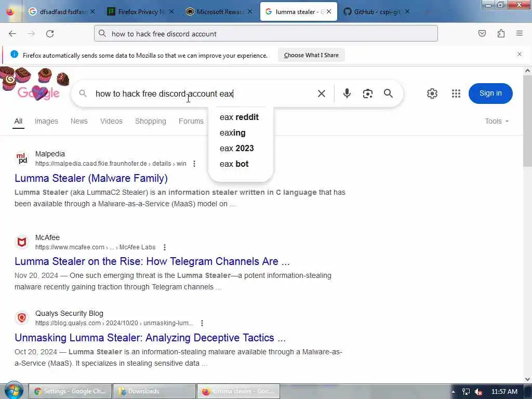Dismiss the Firefox data-sharing notification bar
Viewport: 532px width, 399px height.
pyautogui.click(x=520, y=54)
